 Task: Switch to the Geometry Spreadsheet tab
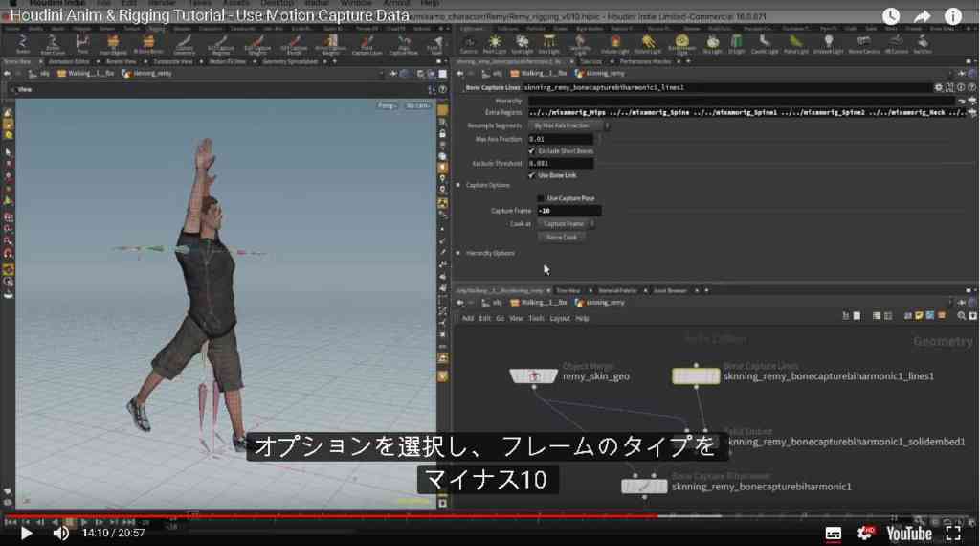tap(290, 62)
